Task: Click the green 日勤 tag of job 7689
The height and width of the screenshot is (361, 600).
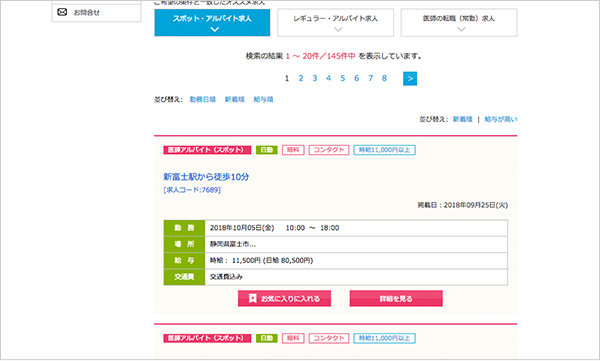Action: click(x=266, y=150)
